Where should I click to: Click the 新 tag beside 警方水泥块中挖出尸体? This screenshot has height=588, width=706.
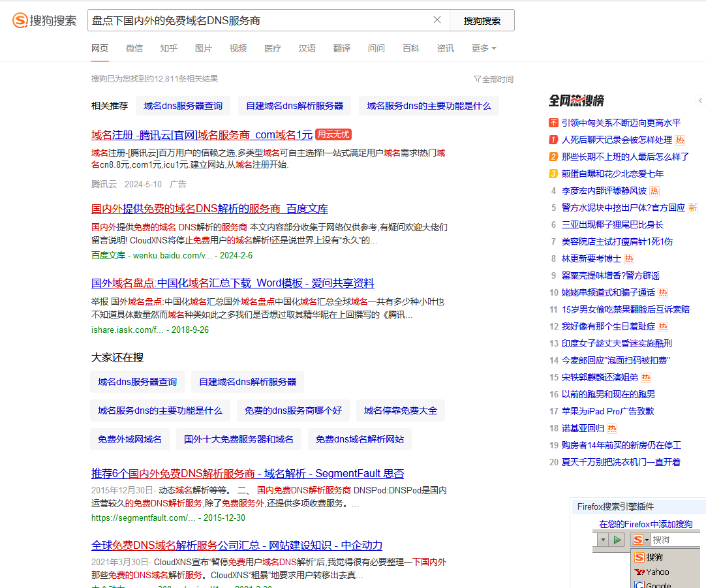click(x=692, y=208)
